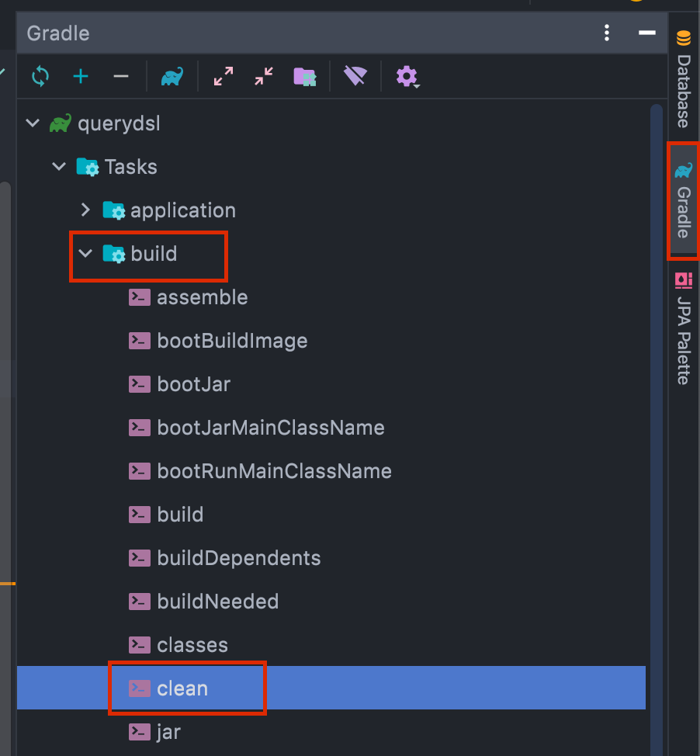Open the Database side tab

(683, 81)
